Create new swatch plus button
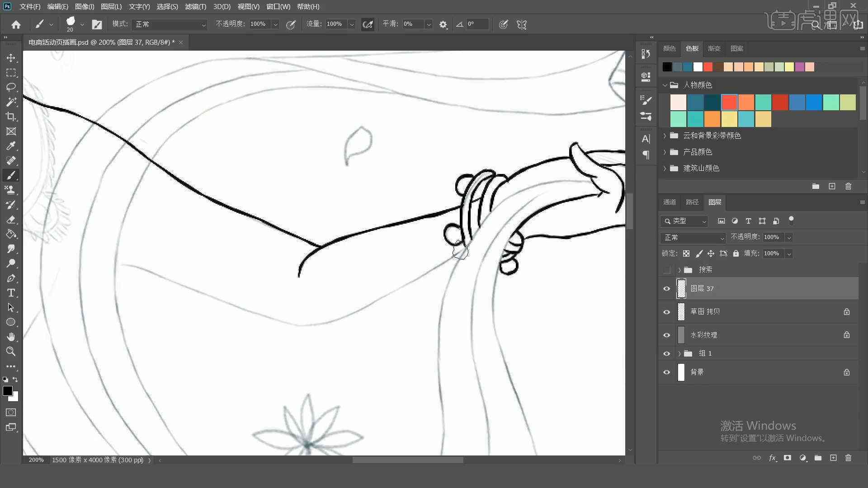Screen dimensions: 868x488 (832, 186)
